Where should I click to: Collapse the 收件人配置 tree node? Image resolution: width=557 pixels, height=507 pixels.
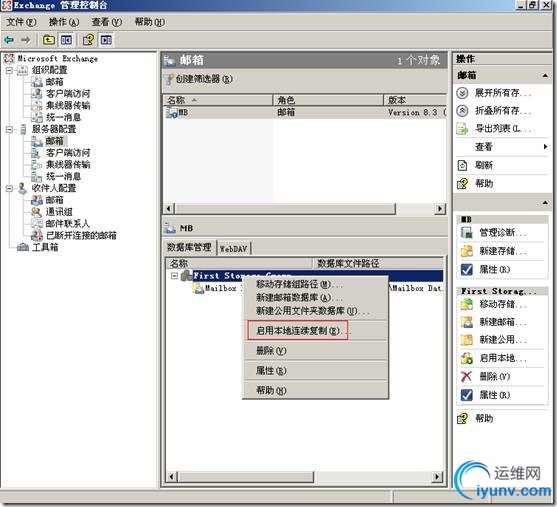tap(10, 189)
